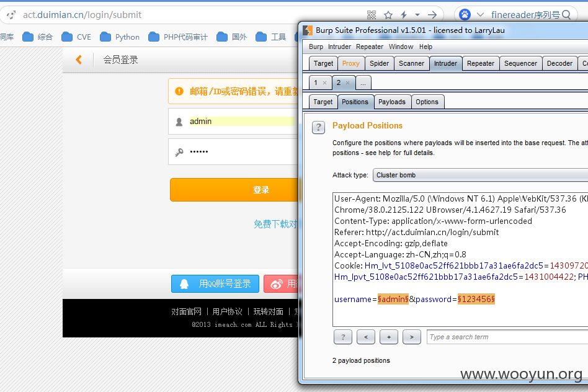Switch to the Intruder Target sub-tab

point(323,102)
